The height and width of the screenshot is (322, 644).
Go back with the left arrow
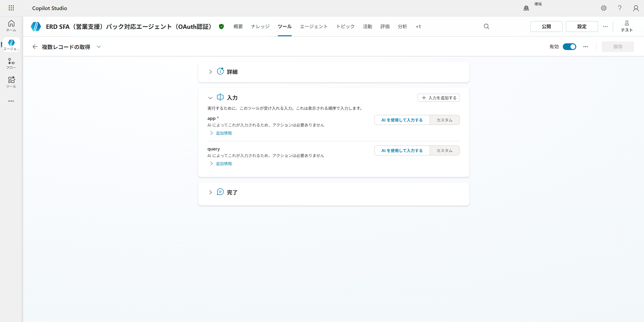(x=35, y=47)
